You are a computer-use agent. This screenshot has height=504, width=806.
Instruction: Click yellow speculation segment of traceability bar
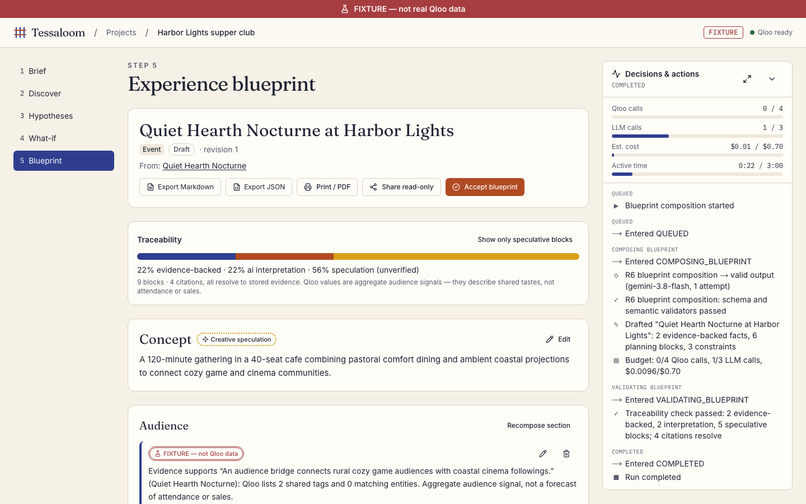coord(456,256)
